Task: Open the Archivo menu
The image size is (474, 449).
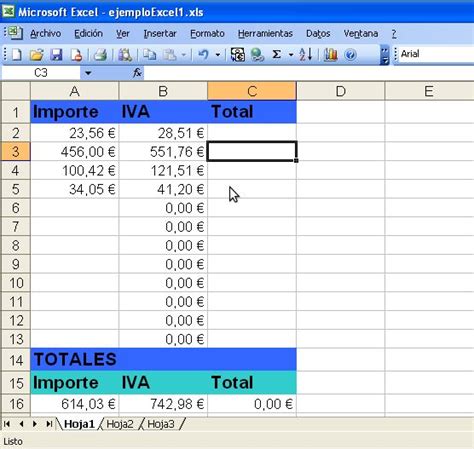Action: click(45, 34)
